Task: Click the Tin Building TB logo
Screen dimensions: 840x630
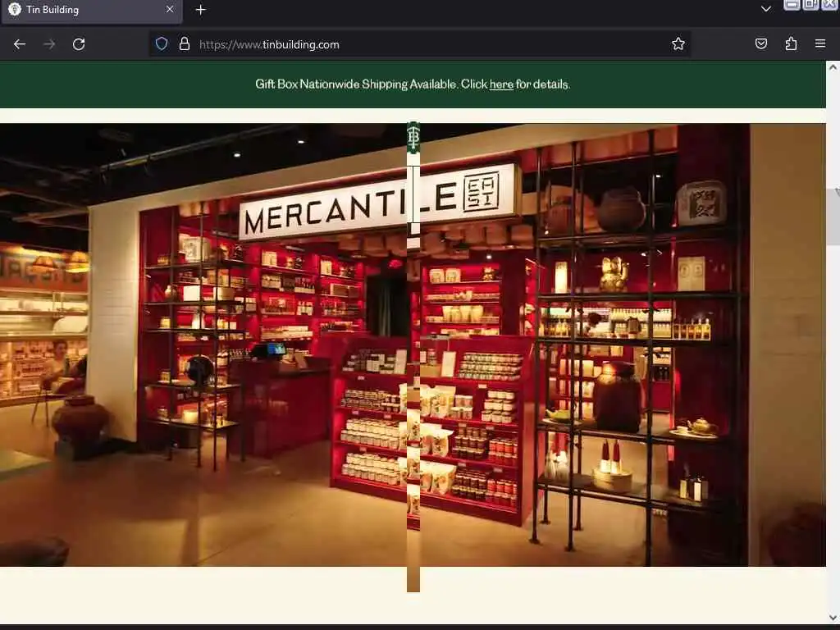Action: [413, 137]
